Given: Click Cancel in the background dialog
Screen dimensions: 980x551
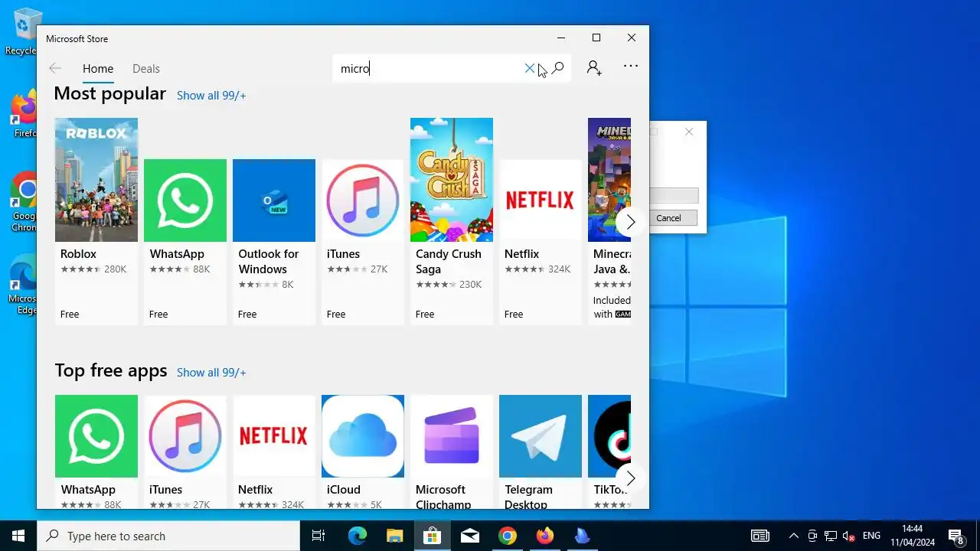Looking at the screenshot, I should 668,218.
